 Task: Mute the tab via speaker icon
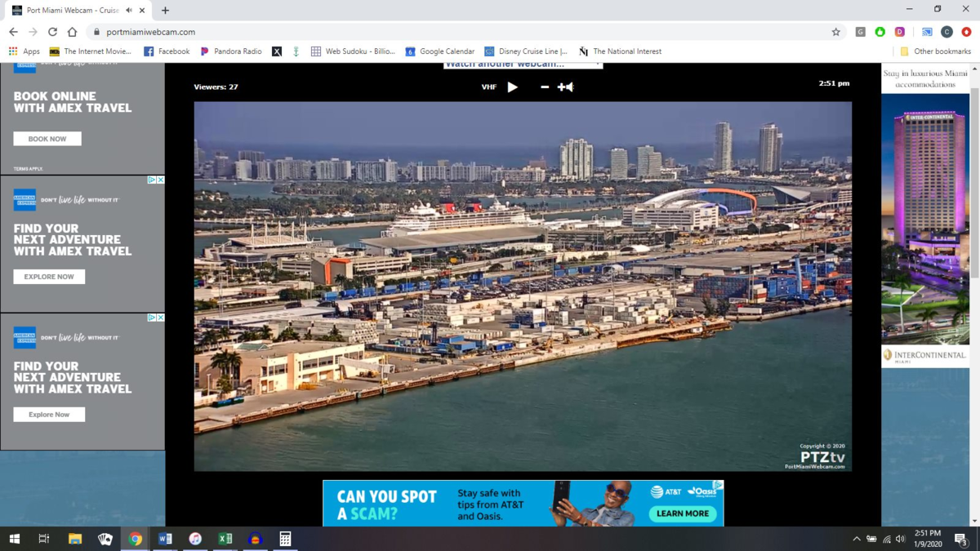pos(129,11)
